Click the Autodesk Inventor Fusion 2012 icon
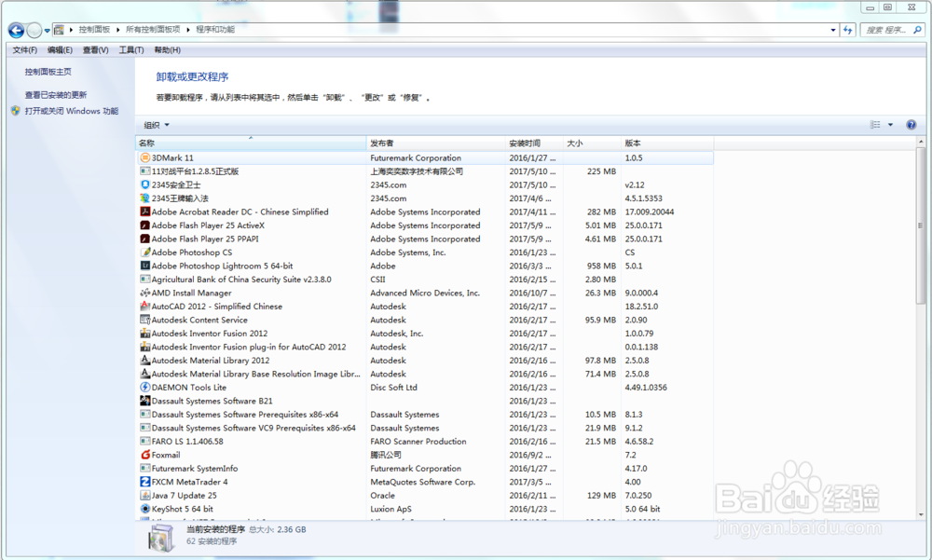Screen dimensions: 932x560 145,334
